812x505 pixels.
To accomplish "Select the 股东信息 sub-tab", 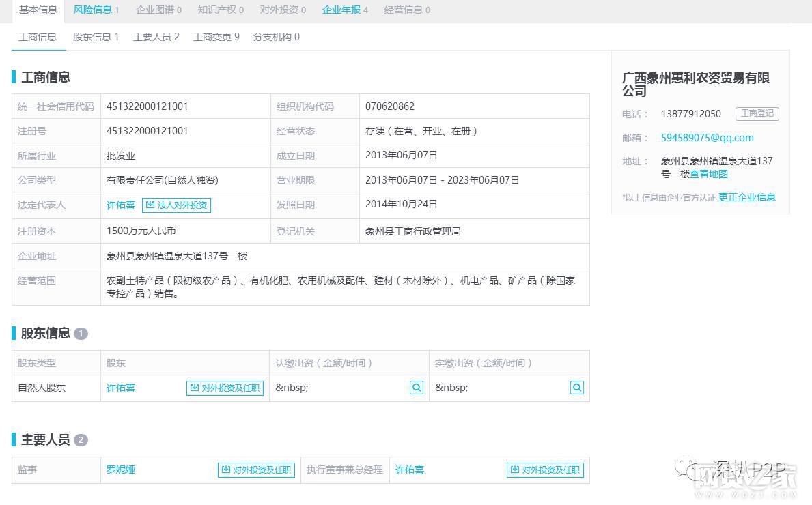I will pyautogui.click(x=96, y=37).
